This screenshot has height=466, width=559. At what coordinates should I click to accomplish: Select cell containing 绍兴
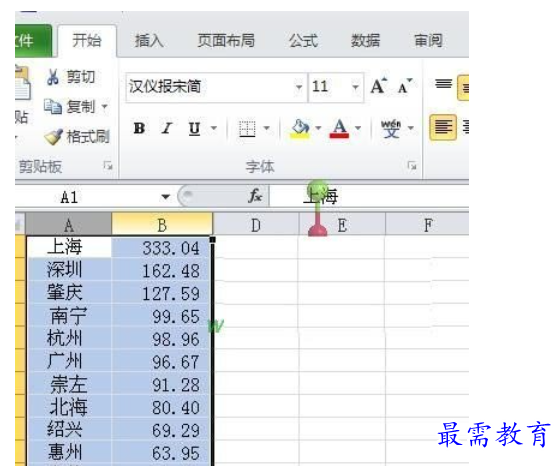click(69, 429)
